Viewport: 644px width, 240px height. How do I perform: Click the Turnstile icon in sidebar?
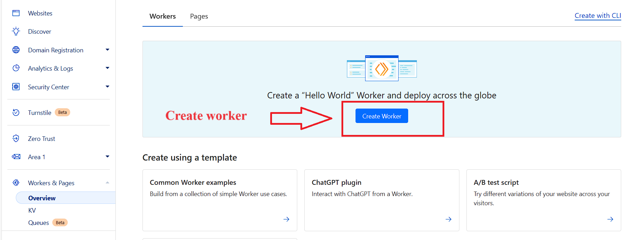pyautogui.click(x=16, y=112)
